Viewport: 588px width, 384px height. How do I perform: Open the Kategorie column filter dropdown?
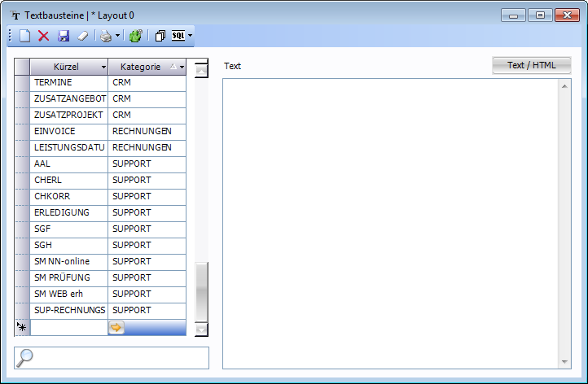click(x=182, y=67)
